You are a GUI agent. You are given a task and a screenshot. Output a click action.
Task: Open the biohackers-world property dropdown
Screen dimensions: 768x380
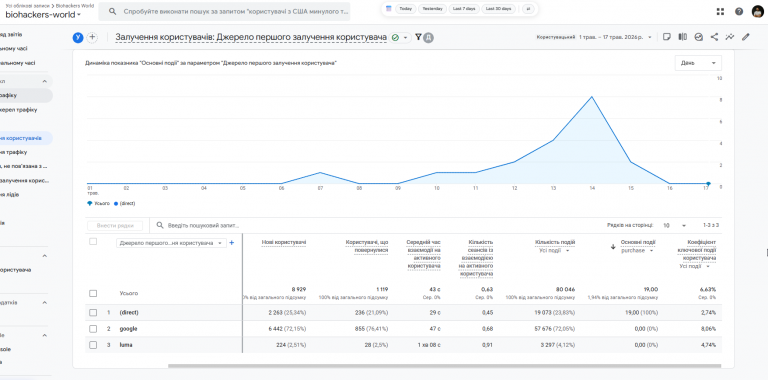pos(43,15)
